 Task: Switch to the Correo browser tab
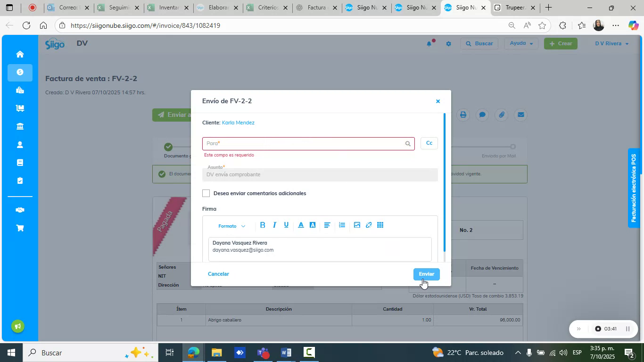pyautogui.click(x=68, y=8)
